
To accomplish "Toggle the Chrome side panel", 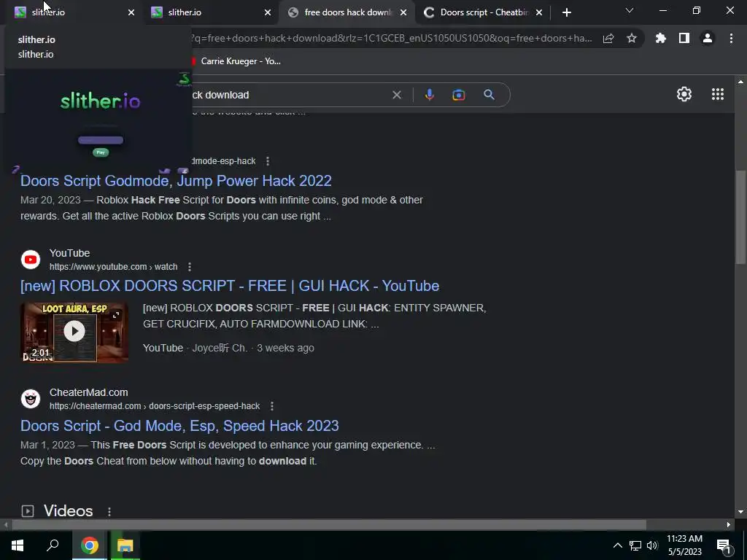I will [684, 39].
